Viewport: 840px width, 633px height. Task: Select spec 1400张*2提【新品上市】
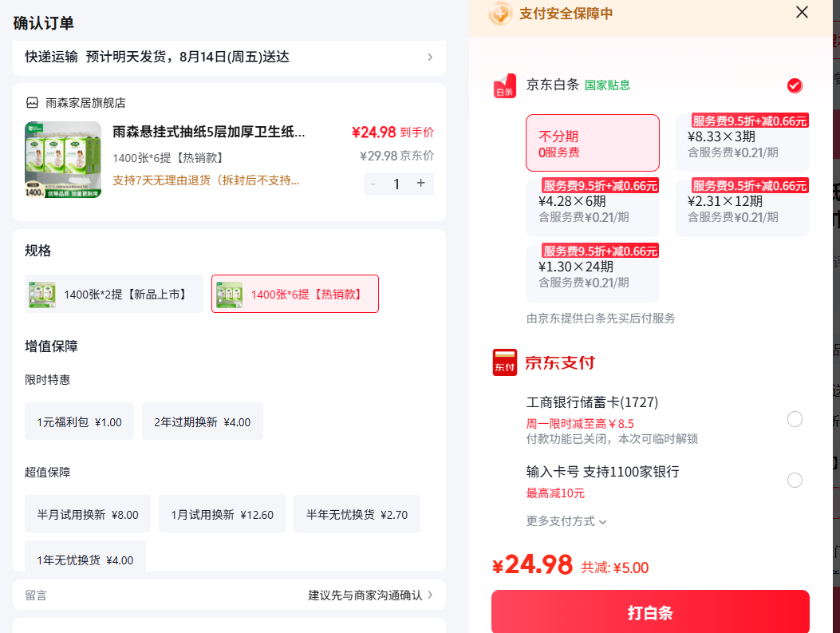click(114, 294)
